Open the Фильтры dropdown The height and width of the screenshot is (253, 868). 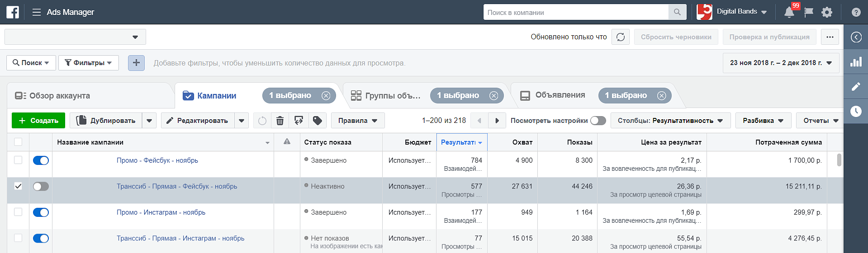click(89, 63)
